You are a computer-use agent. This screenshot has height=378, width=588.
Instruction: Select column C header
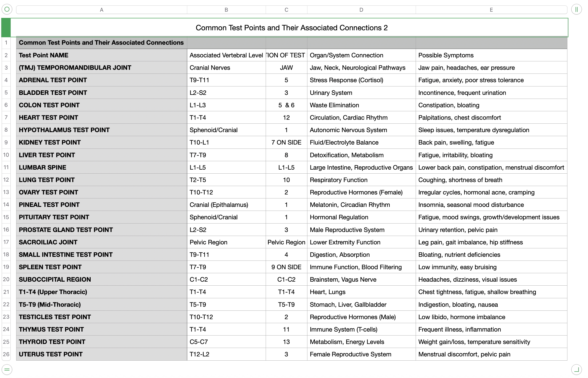coord(286,10)
